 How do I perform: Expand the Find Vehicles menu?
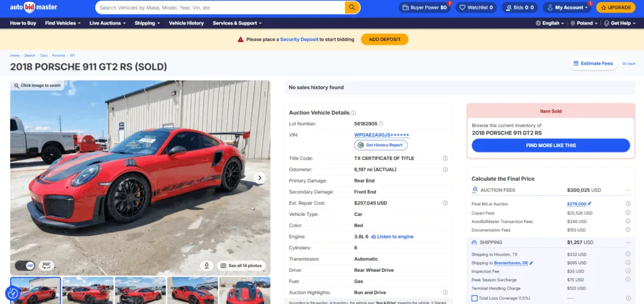(63, 23)
